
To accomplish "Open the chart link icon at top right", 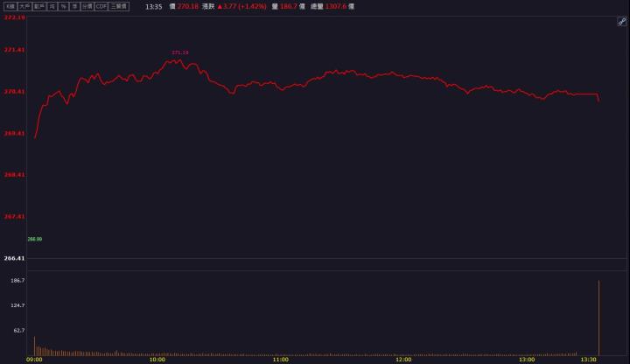I will tap(621, 22).
